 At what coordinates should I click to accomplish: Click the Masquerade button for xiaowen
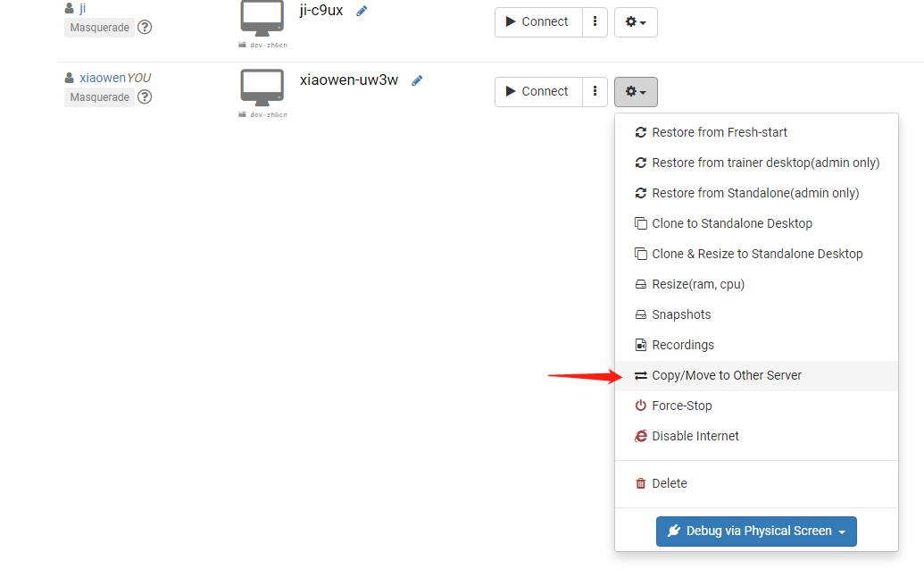pyautogui.click(x=100, y=96)
